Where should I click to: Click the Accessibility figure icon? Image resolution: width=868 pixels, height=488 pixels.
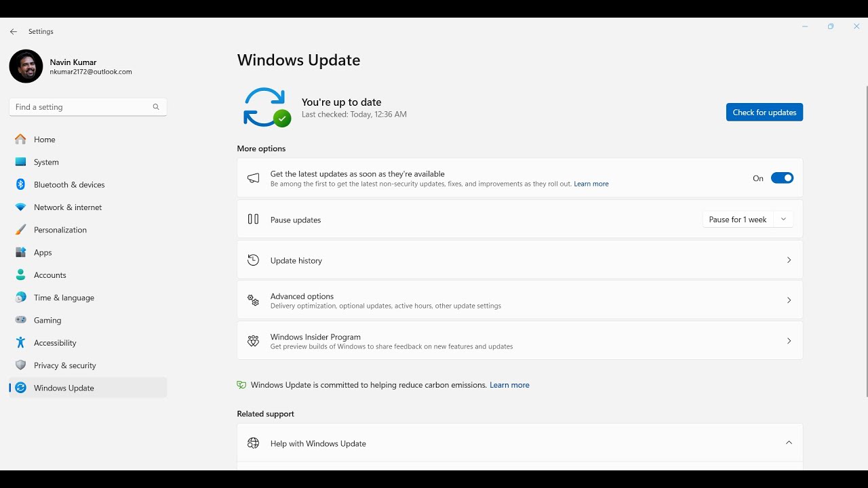pos(20,343)
